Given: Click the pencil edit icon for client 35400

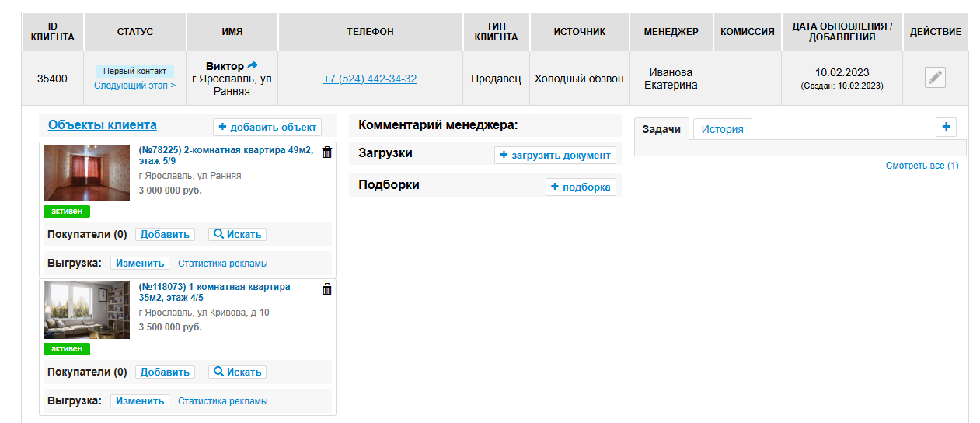Looking at the screenshot, I should pyautogui.click(x=935, y=78).
